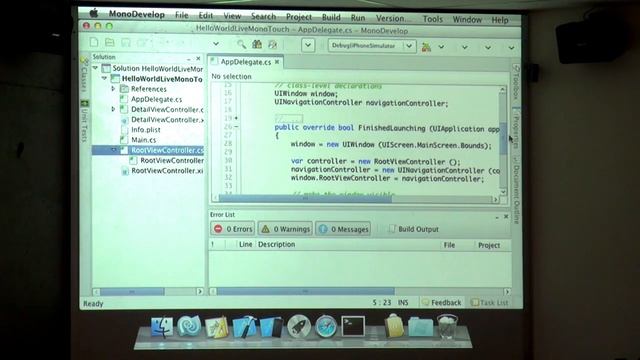Expand the DetailViewController.cs node
Image resolution: width=640 pixels, height=360 pixels.
113,109
